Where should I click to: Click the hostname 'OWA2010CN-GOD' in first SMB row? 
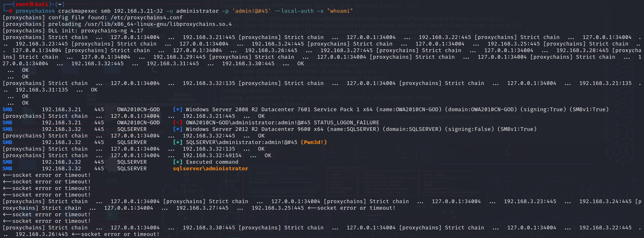(x=138, y=110)
